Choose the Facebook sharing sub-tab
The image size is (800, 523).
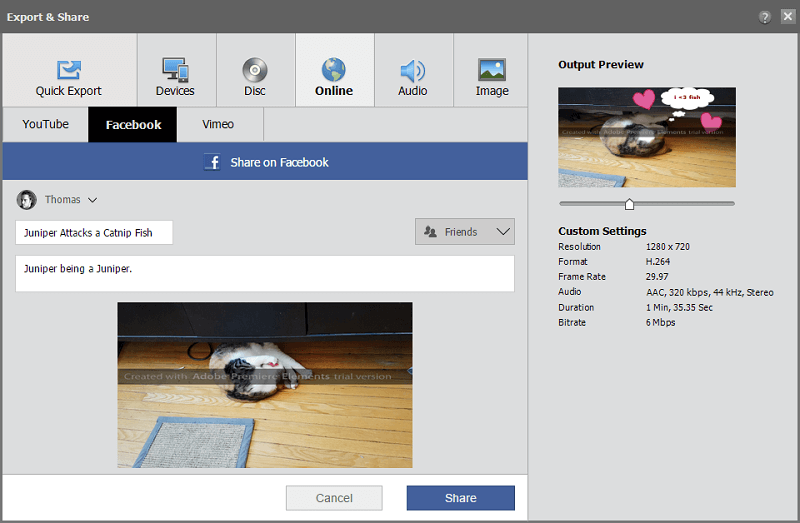(133, 124)
